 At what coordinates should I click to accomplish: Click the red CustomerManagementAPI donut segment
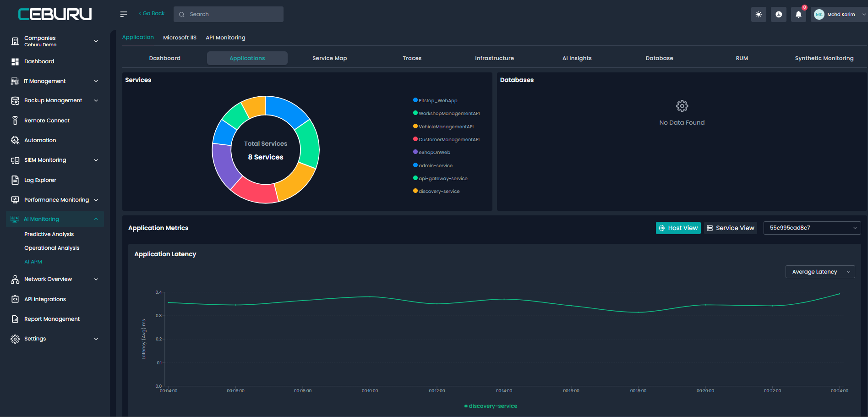coord(256,192)
